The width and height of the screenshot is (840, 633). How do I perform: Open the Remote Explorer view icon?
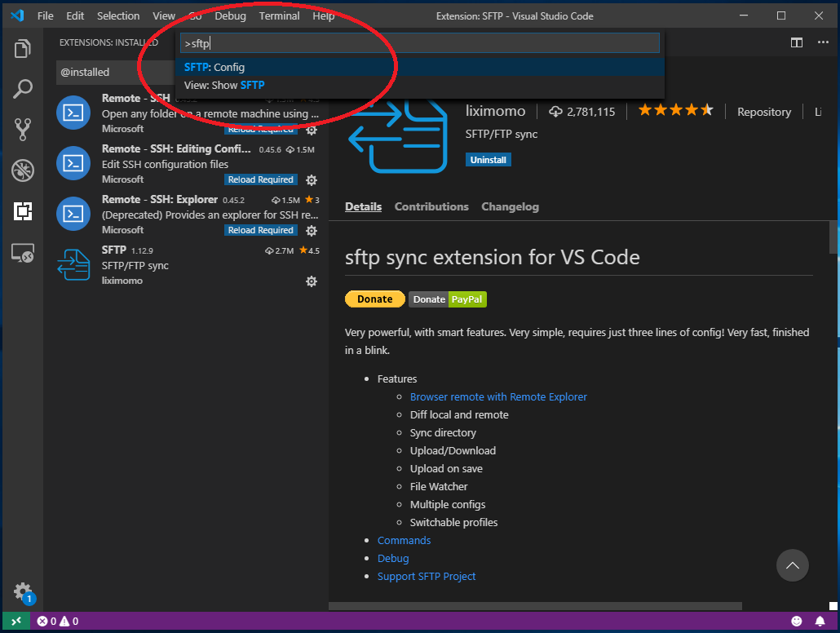23,252
